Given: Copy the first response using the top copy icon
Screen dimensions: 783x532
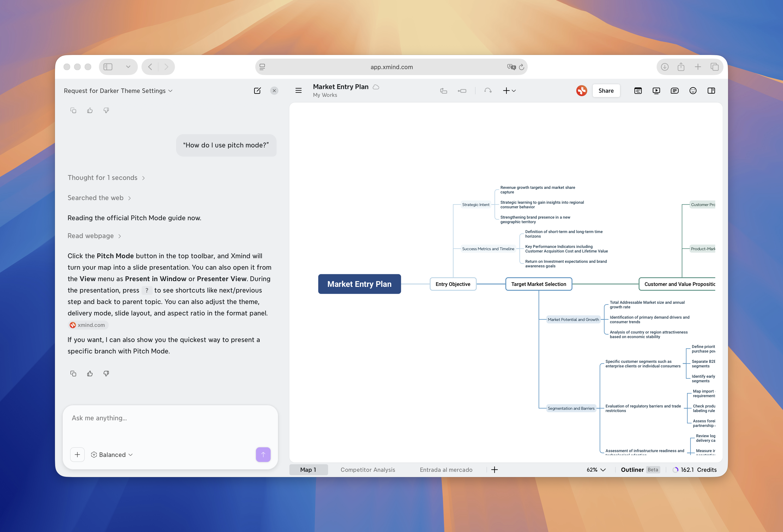Looking at the screenshot, I should 73,111.
